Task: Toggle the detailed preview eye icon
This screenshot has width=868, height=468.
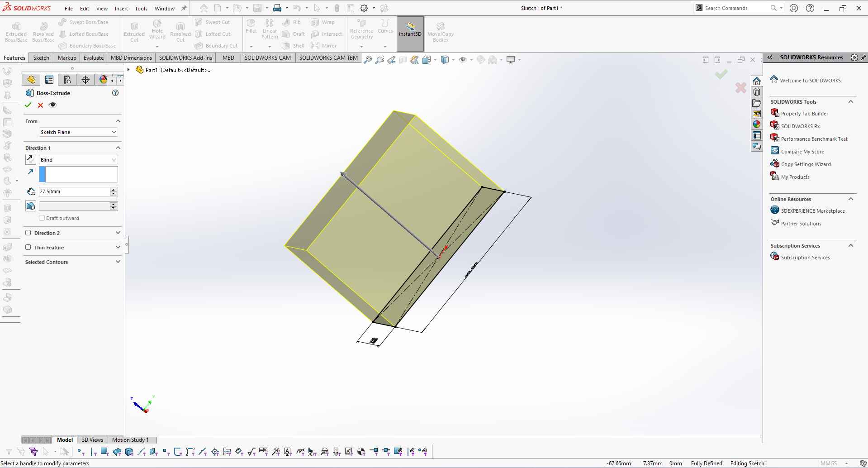Action: tap(52, 105)
